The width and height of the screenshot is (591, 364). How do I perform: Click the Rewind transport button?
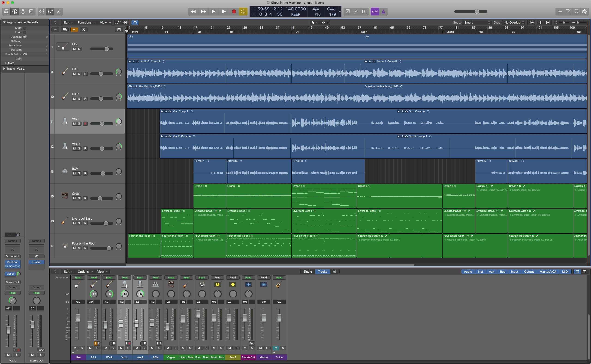(193, 11)
